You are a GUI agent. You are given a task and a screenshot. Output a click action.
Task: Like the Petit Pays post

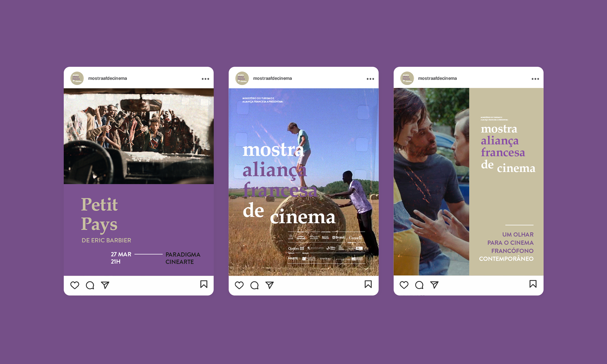point(75,285)
